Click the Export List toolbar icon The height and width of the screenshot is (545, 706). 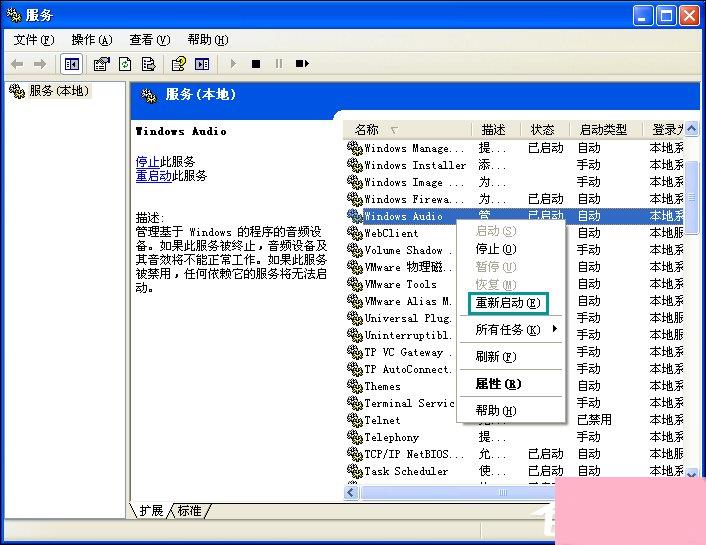149,64
